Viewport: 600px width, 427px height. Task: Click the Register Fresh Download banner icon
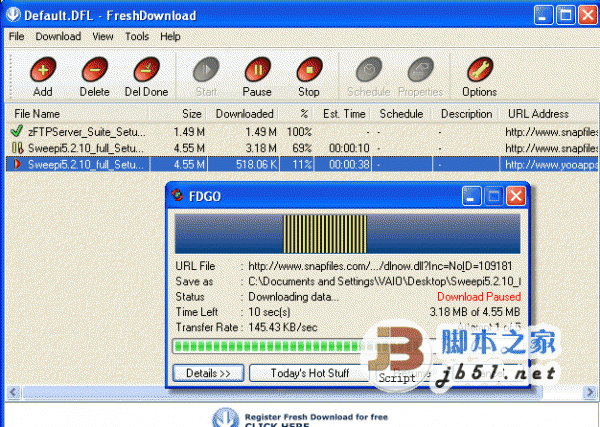(x=226, y=417)
